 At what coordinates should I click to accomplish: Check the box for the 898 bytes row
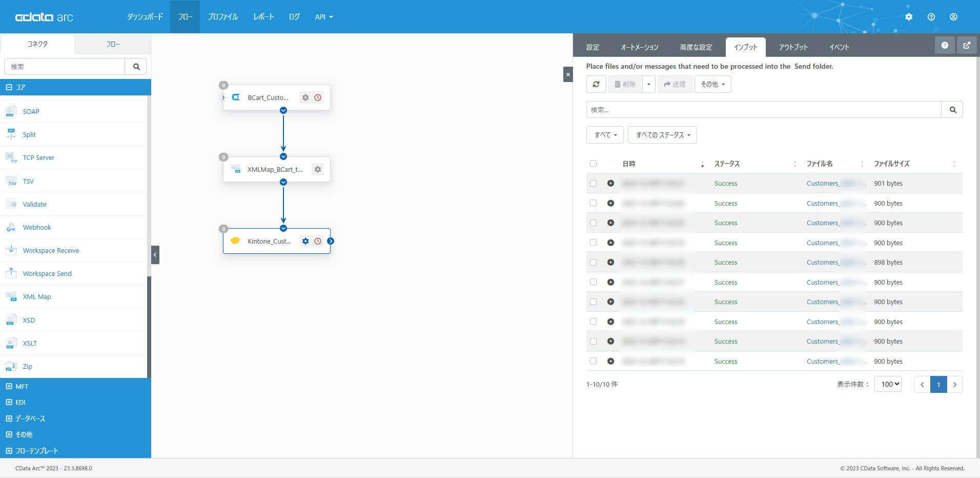coord(593,262)
